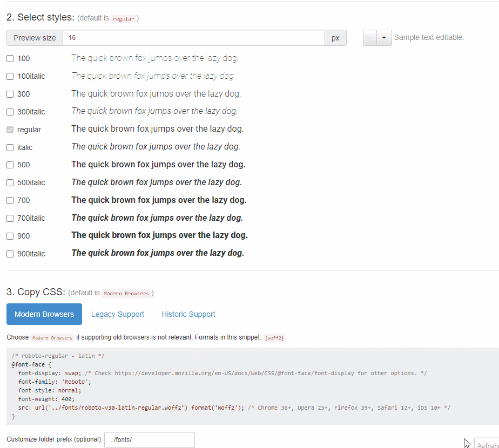Enable the 900 font weight
The height and width of the screenshot is (448, 499).
pos(10,236)
